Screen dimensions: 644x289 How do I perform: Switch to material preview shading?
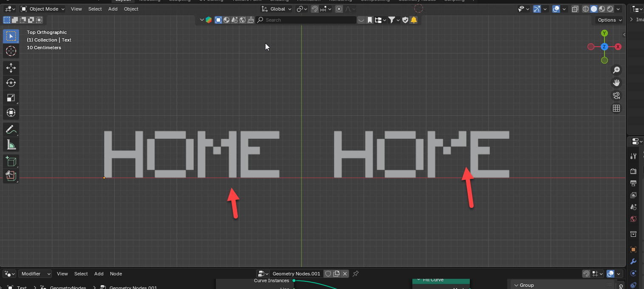pyautogui.click(x=602, y=9)
